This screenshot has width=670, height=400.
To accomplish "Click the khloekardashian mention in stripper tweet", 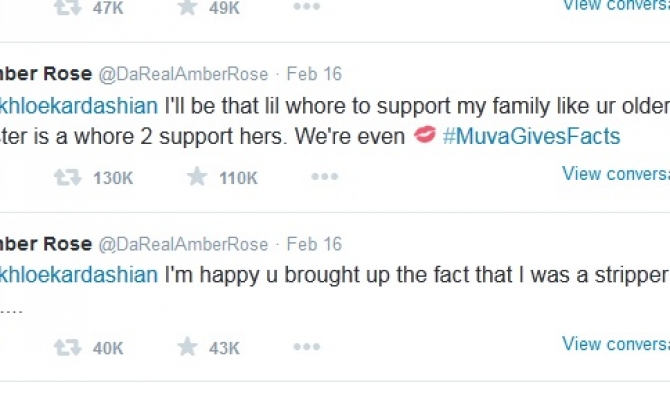I will click(x=79, y=275).
